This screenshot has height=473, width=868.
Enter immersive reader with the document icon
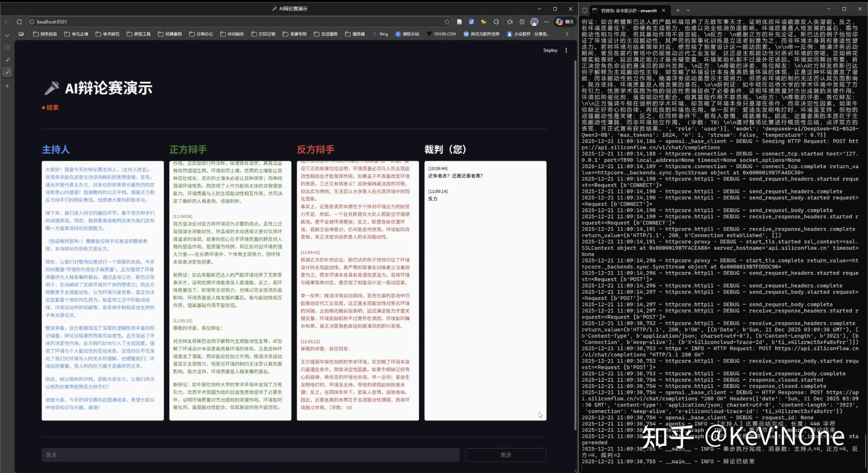(x=460, y=22)
